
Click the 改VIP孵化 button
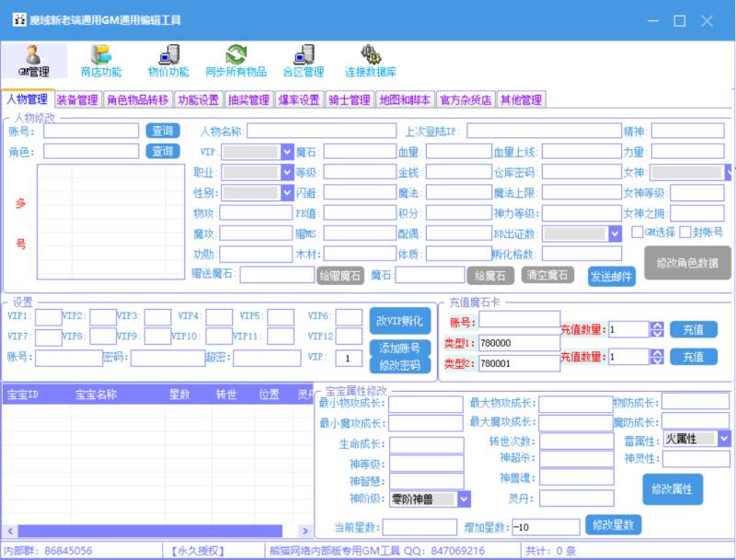400,321
